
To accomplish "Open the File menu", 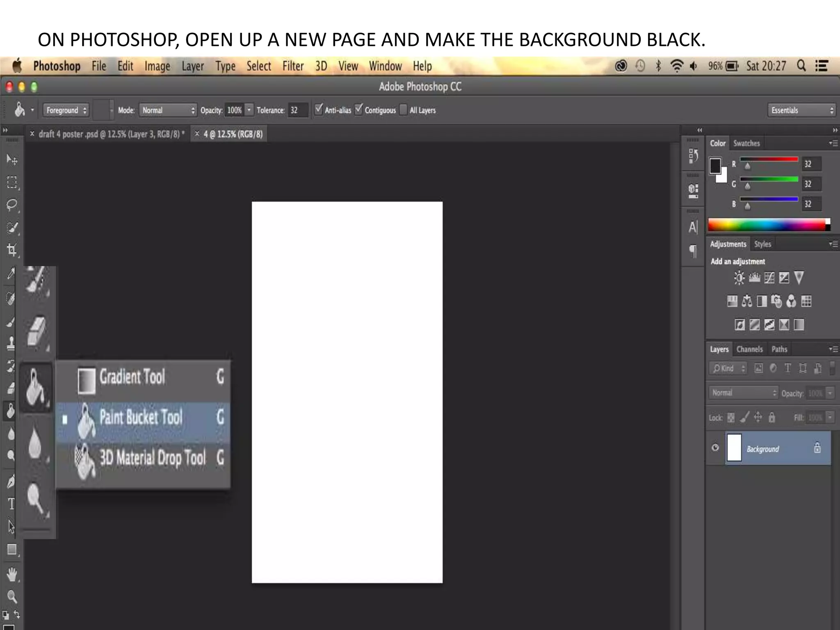I will pyautogui.click(x=99, y=66).
